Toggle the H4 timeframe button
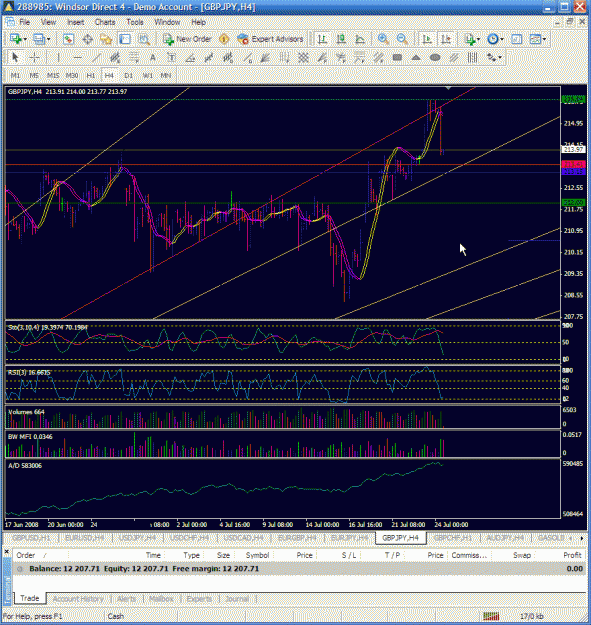Image resolution: width=591 pixels, height=625 pixels. [109, 75]
